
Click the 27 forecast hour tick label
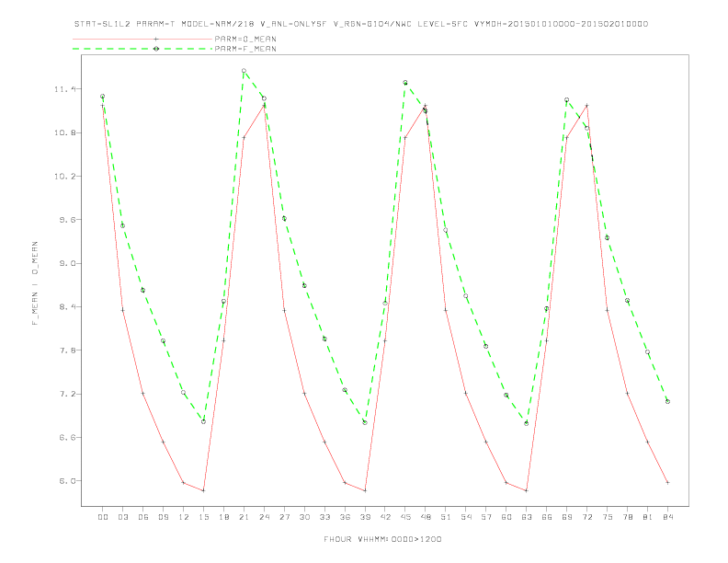tap(284, 517)
